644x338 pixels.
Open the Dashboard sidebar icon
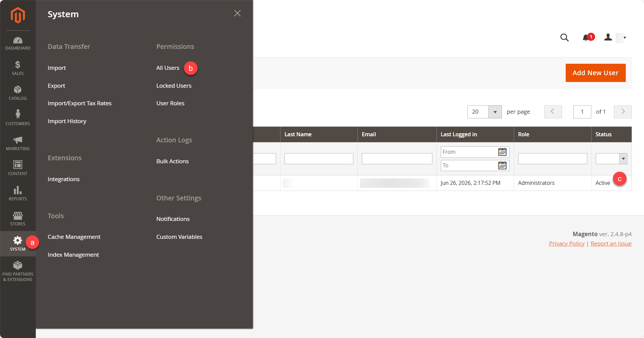click(18, 44)
